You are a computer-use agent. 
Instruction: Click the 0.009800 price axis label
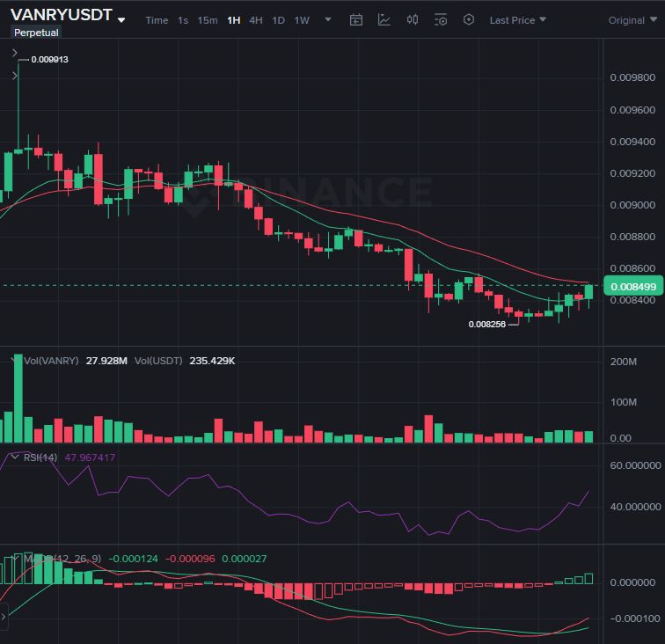(x=632, y=77)
